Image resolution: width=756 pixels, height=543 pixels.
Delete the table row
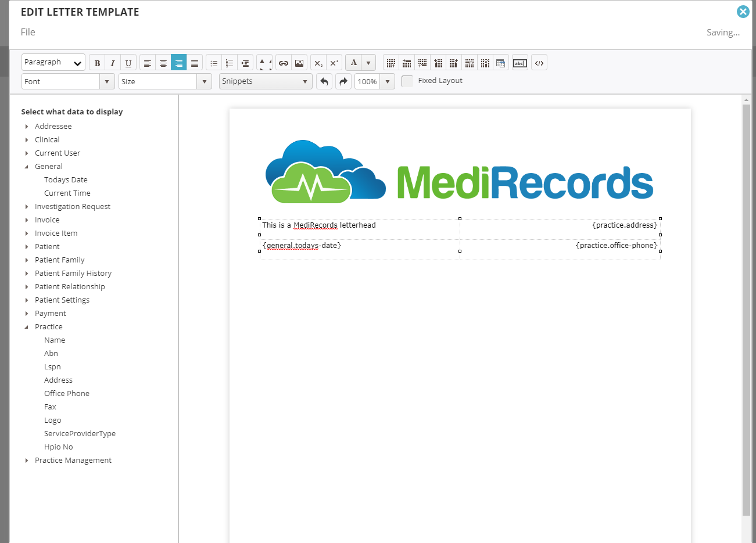tap(470, 63)
